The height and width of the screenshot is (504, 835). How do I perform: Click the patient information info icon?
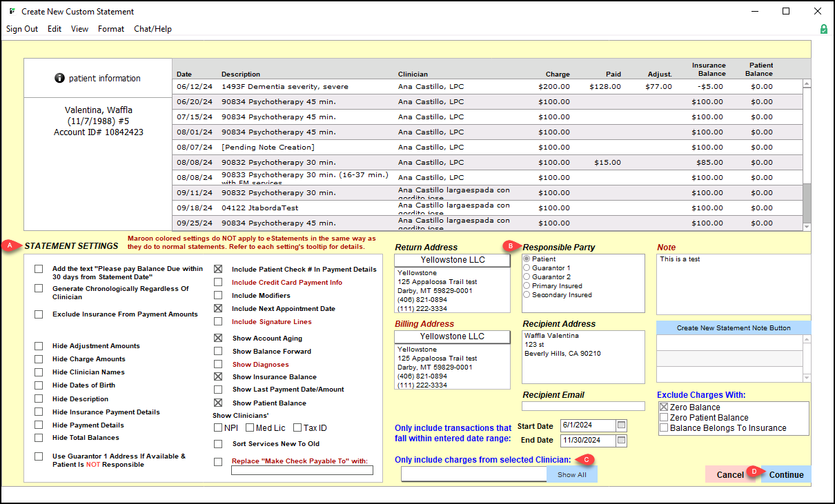(x=60, y=79)
